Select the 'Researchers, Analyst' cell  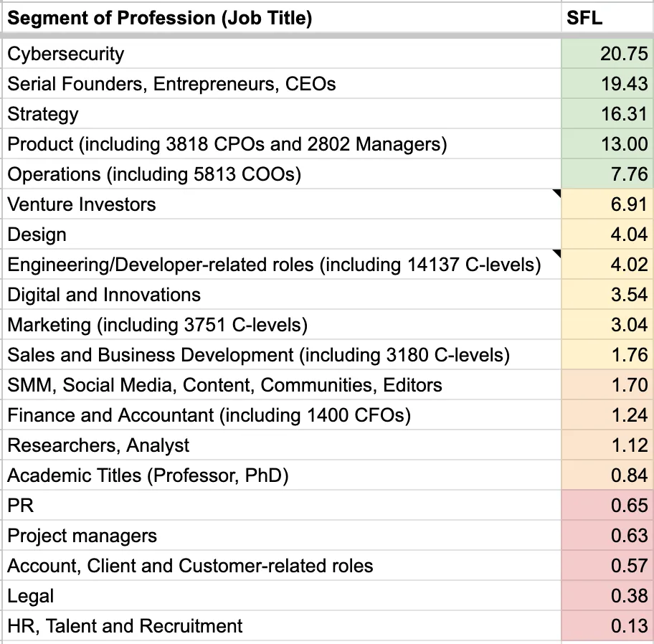(282, 445)
